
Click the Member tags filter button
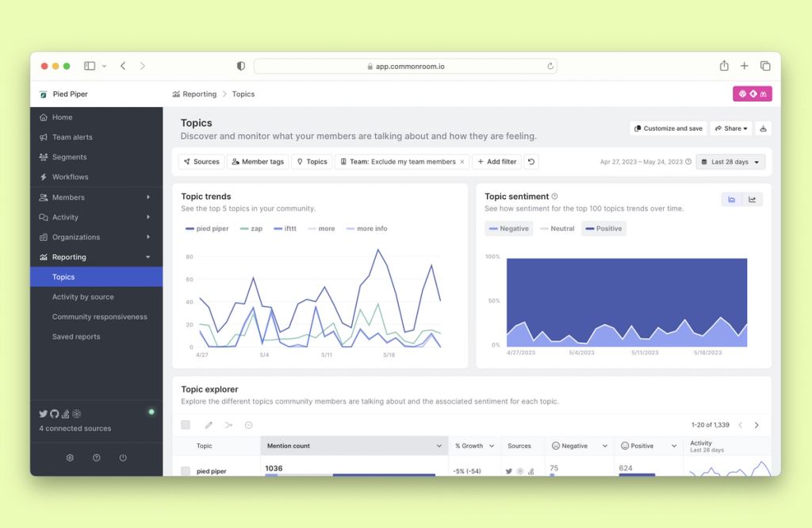(258, 162)
